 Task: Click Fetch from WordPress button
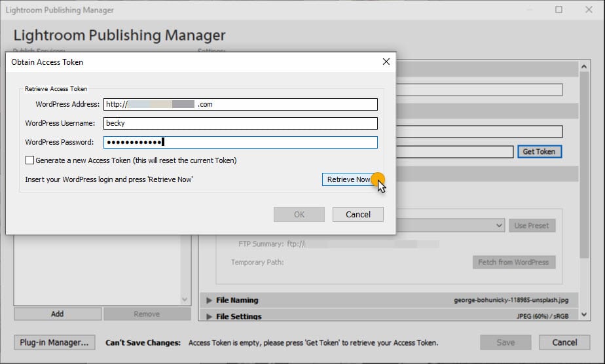click(x=514, y=263)
